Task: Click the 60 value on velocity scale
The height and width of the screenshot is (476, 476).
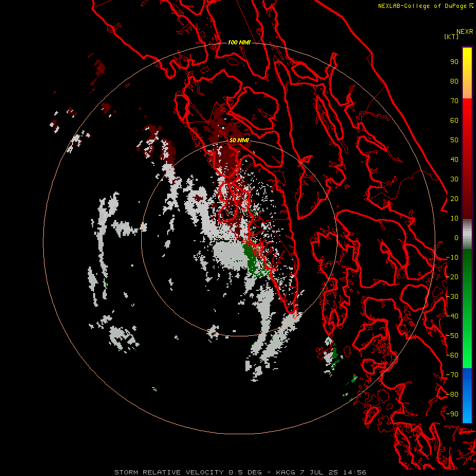Action: tap(454, 121)
